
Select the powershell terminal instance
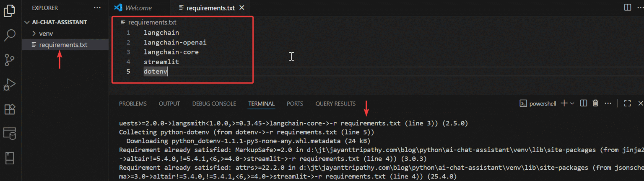pos(538,103)
